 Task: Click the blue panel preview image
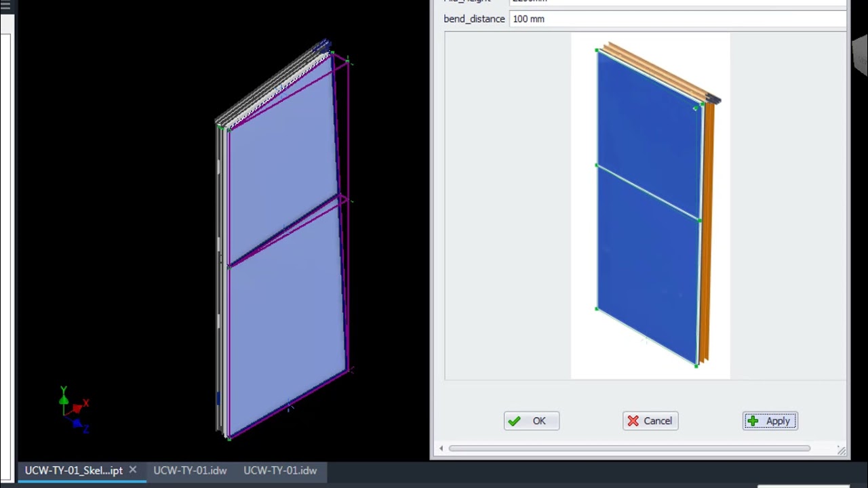tap(650, 206)
